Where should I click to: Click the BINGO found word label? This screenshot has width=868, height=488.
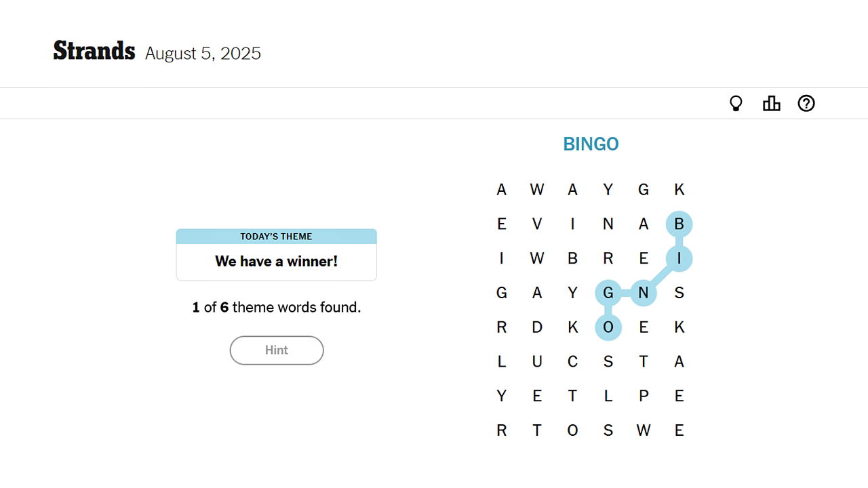[591, 144]
